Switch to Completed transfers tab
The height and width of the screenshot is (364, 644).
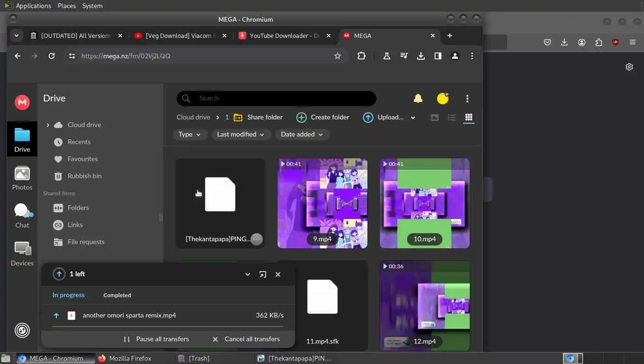(117, 295)
